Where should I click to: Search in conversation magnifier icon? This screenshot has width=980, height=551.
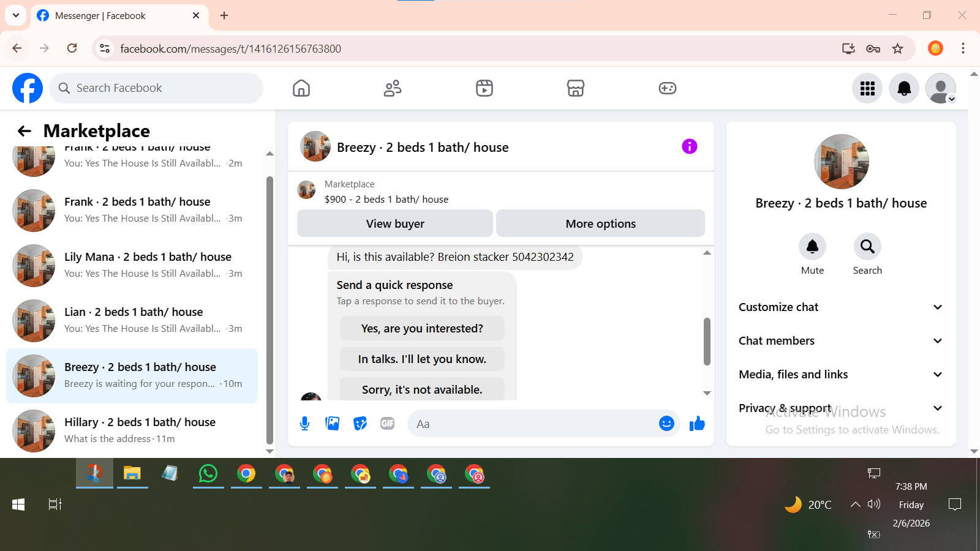(868, 247)
